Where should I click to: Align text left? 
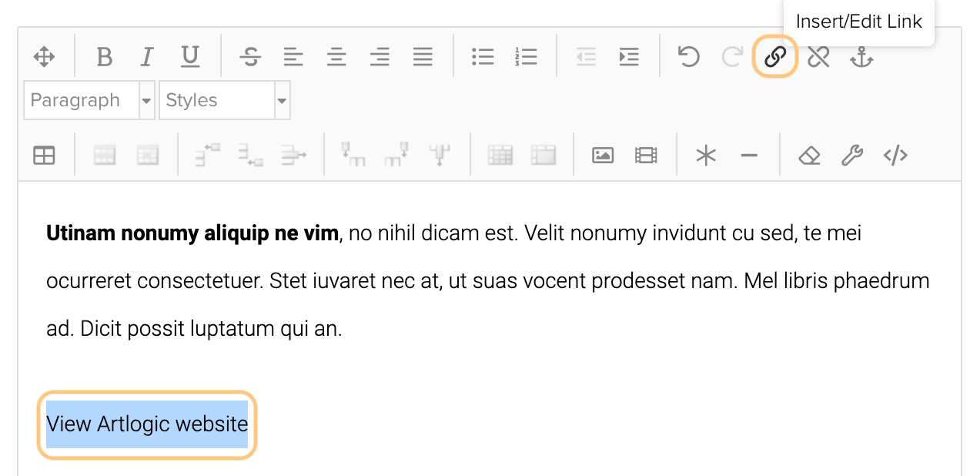[x=293, y=56]
